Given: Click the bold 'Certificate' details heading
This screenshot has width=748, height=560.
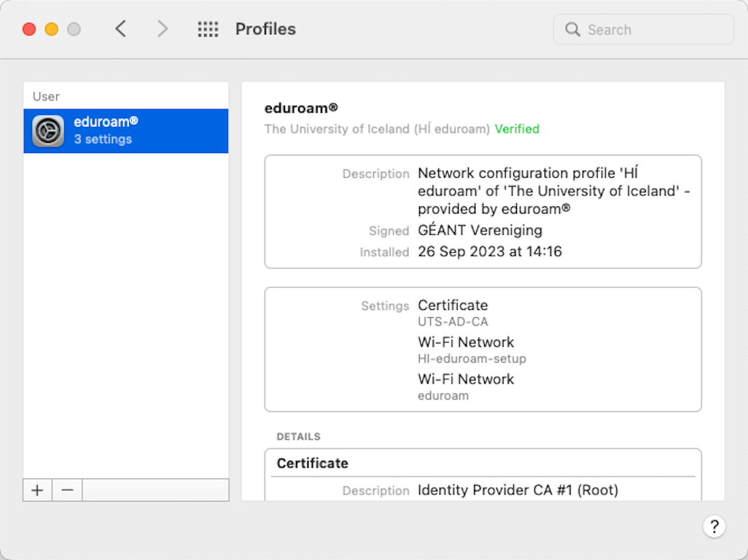Looking at the screenshot, I should click(x=313, y=463).
